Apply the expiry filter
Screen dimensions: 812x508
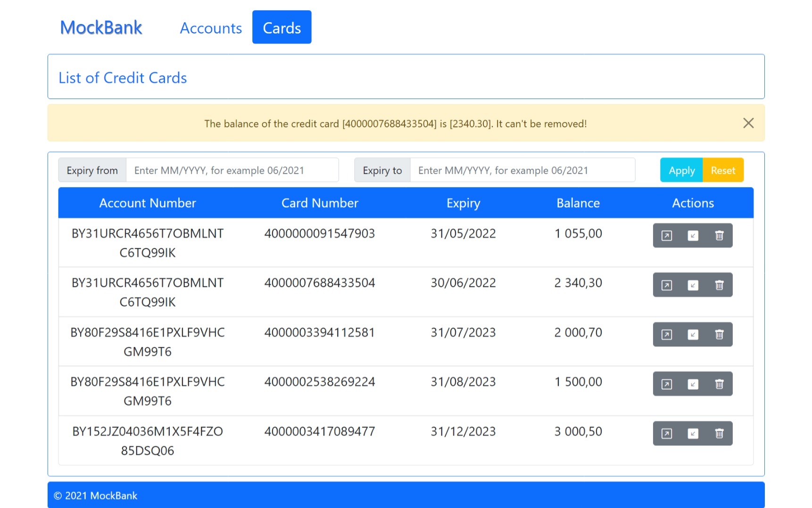coord(681,170)
